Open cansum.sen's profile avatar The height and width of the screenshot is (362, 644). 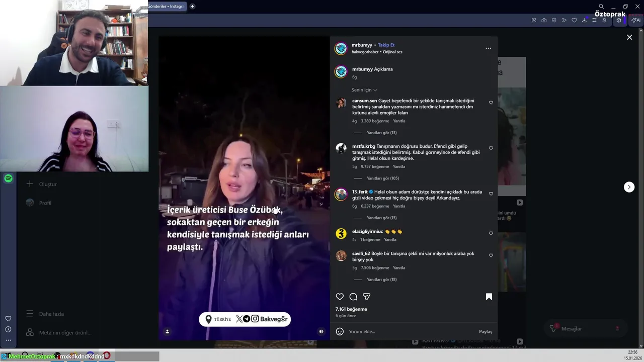point(341,103)
